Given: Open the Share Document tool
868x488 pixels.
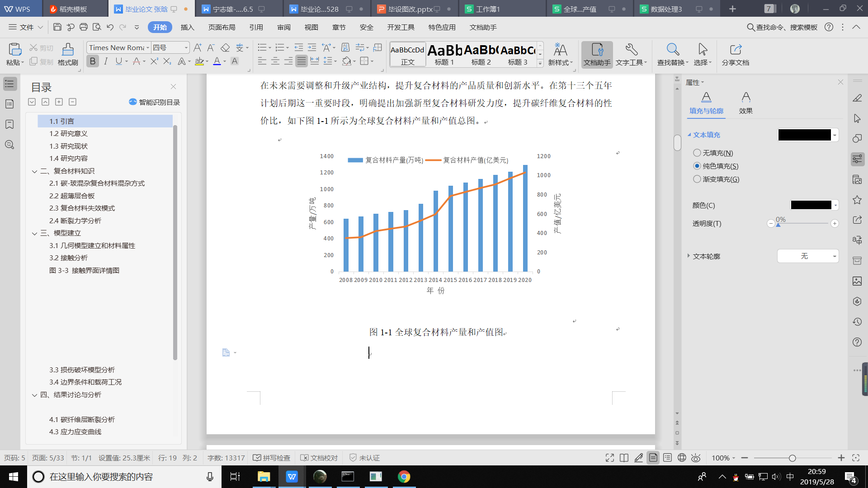Looking at the screenshot, I should [735, 50].
